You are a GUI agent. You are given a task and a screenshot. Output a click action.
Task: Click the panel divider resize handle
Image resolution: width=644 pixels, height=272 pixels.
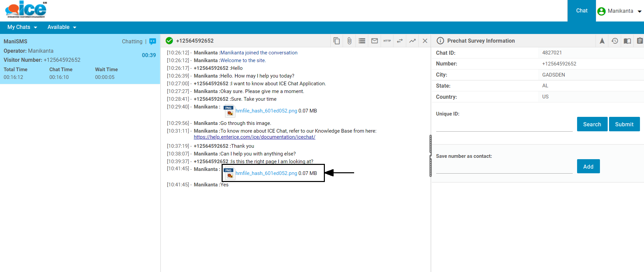click(430, 156)
